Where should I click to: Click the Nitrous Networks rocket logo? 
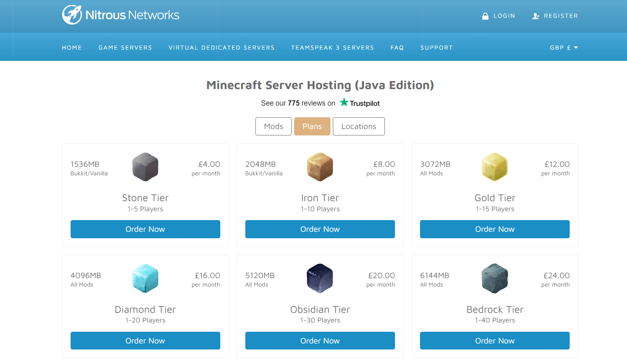pos(72,15)
